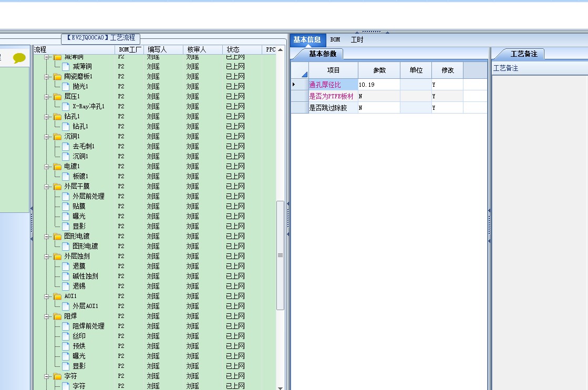
Task: Click the 工艺流程 panel title tab
Action: (x=101, y=38)
